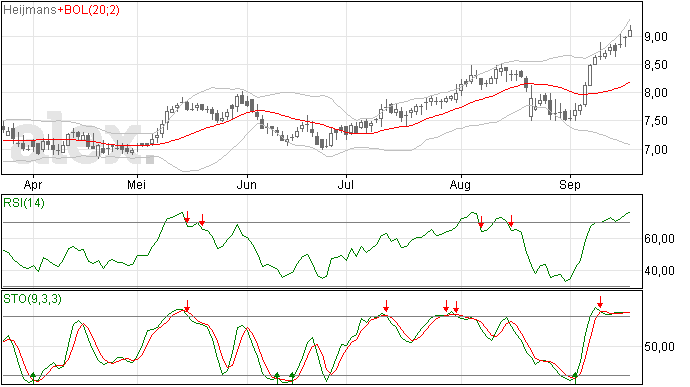Screen dimensions: 690x387
Task: Select the 60,00 RSI axis value
Action: pyautogui.click(x=659, y=239)
